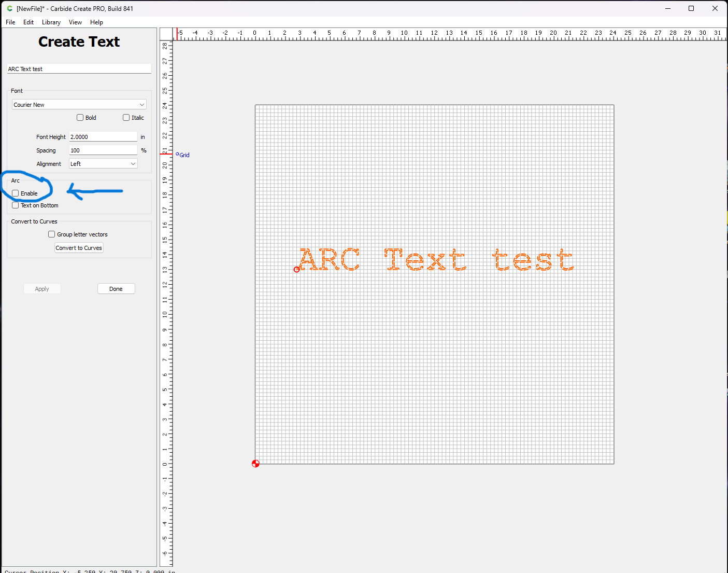Click the Carbide Create app icon in title bar
This screenshot has height=573, width=728.
[9, 8]
